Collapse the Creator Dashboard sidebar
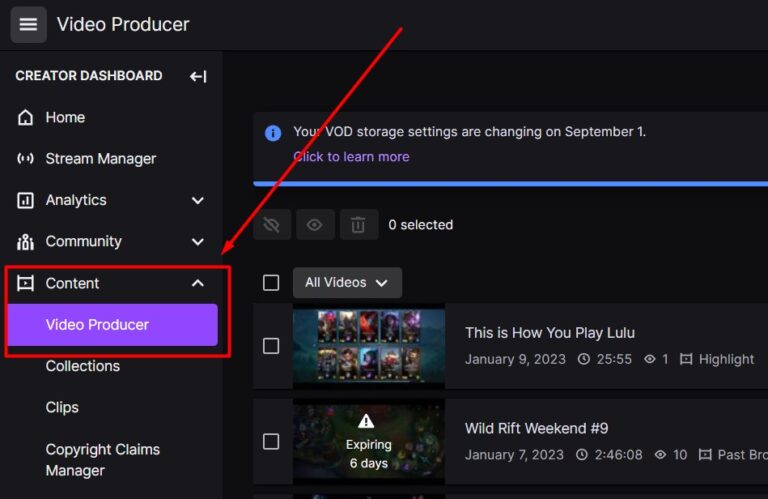 pyautogui.click(x=198, y=76)
